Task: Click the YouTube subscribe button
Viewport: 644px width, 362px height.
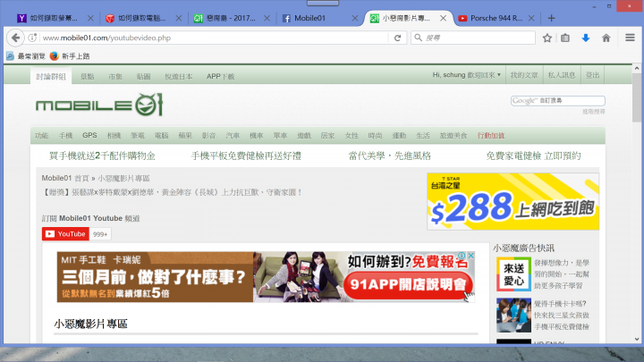Action: (65, 234)
